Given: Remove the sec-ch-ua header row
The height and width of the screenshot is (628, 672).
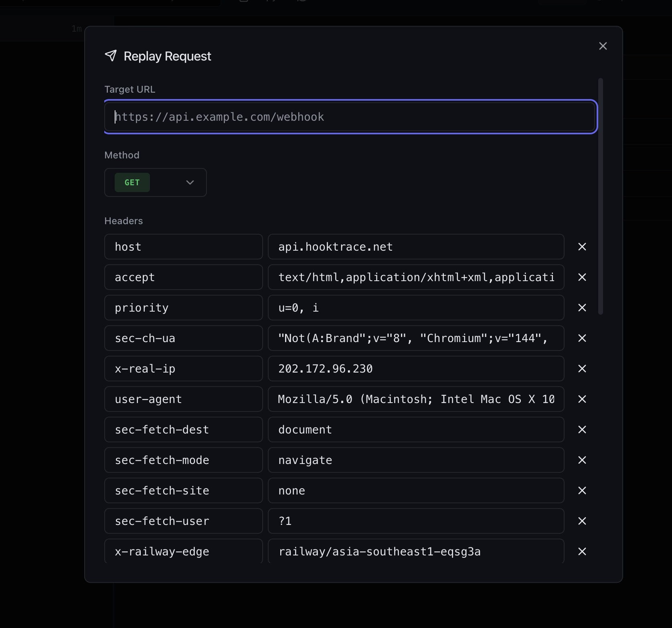Looking at the screenshot, I should point(582,338).
